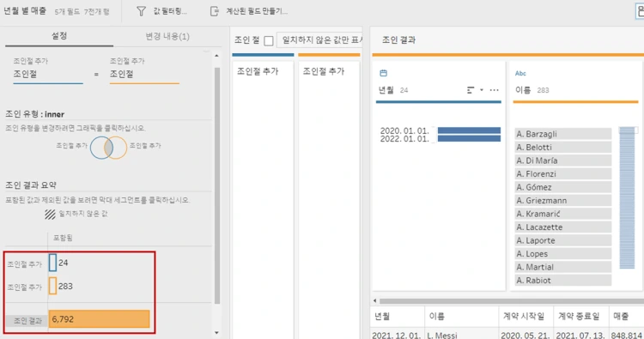The height and width of the screenshot is (339, 644).
Task: Click the settings panel scroll down arrow
Action: (217, 333)
